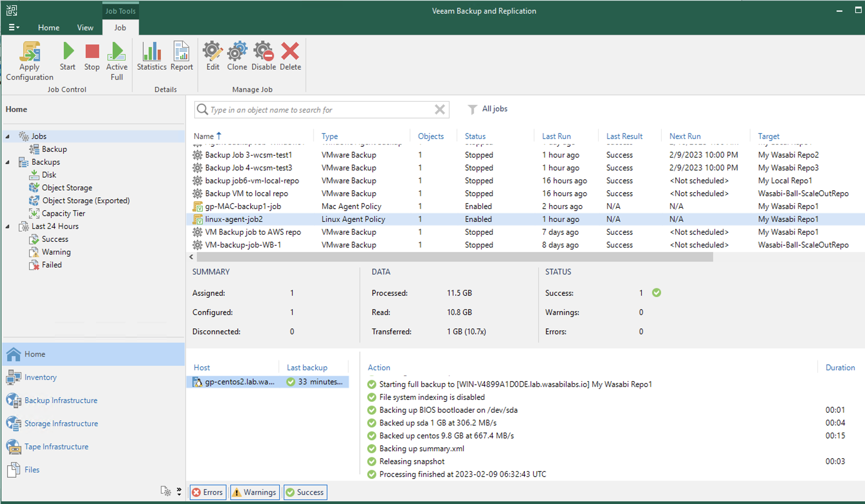
Task: Collapse the Backups tree node
Action: point(7,162)
